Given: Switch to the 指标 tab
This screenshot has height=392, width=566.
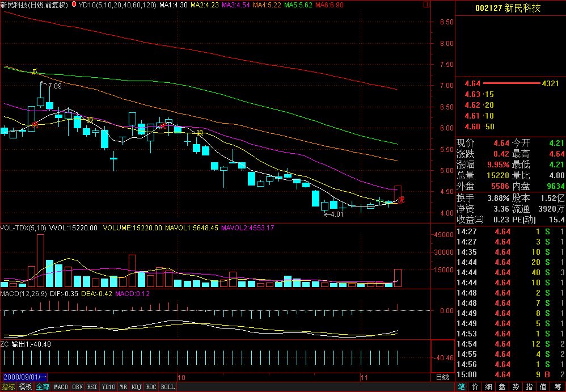Looking at the screenshot, I should click(8, 387).
